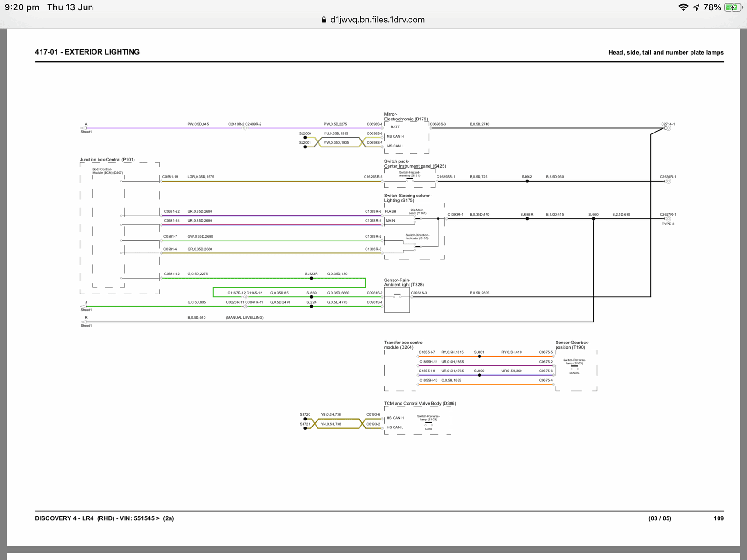The height and width of the screenshot is (560, 747).
Task: Tap splice dot SJ662
Action: point(527,181)
